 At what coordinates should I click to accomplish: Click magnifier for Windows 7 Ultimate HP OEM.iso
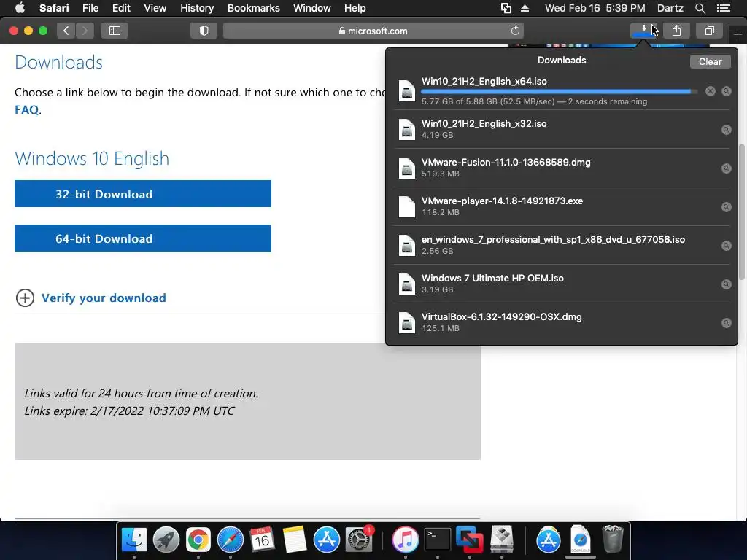[x=726, y=284]
